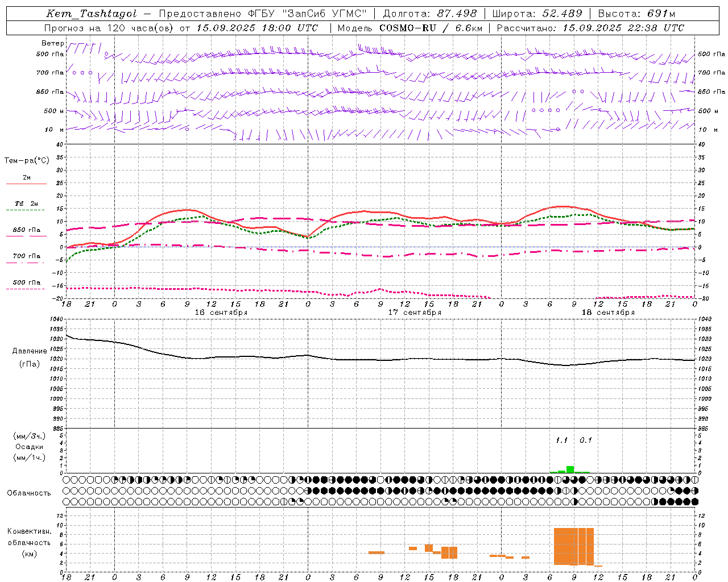Click the 0.1 precipitation amount value

586,440
